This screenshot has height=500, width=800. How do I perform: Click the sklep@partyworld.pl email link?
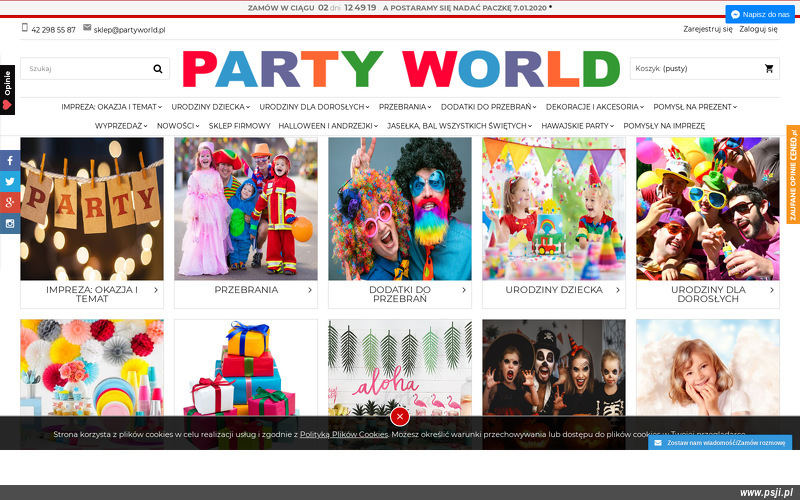129,30
